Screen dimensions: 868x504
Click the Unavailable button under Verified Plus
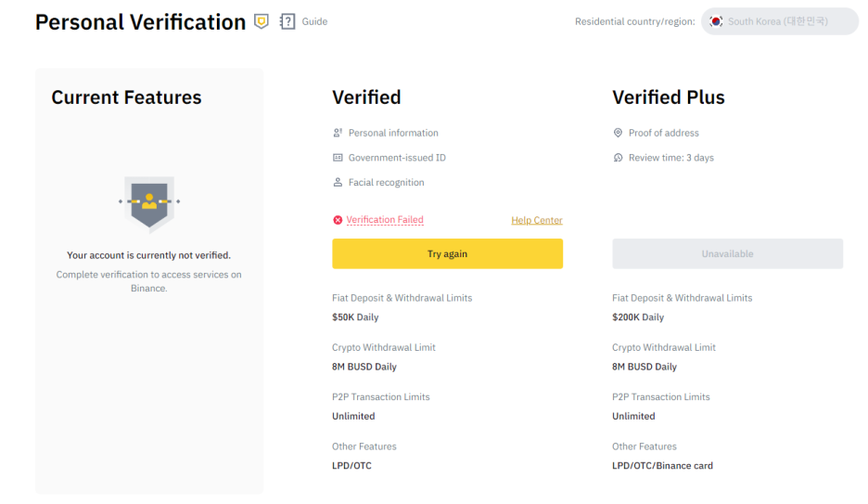(x=727, y=253)
